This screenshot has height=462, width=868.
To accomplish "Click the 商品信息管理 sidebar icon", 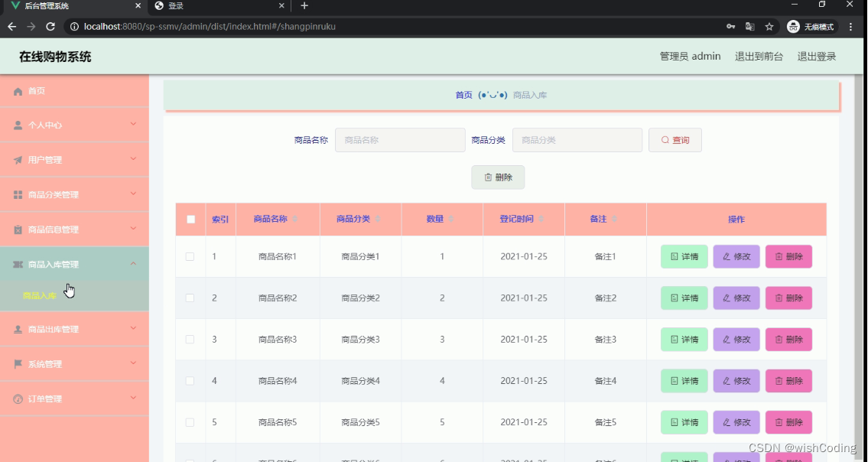I will (x=18, y=229).
